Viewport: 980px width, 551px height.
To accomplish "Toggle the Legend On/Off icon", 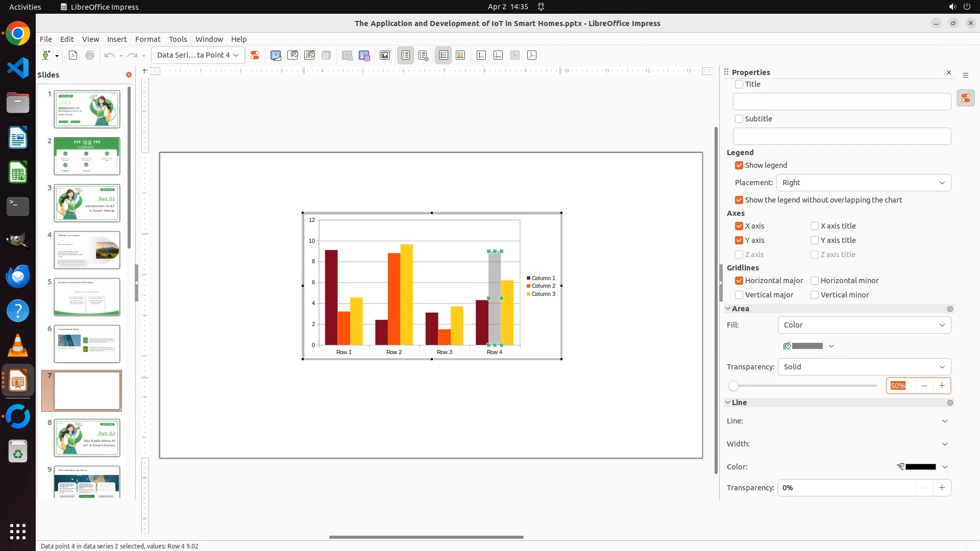I will [x=406, y=55].
